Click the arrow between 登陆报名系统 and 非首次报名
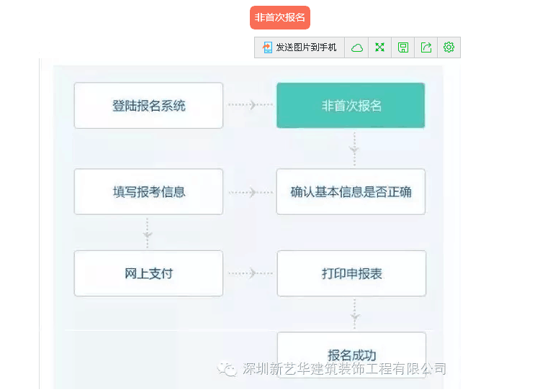This screenshot has height=392, width=540. [x=250, y=105]
